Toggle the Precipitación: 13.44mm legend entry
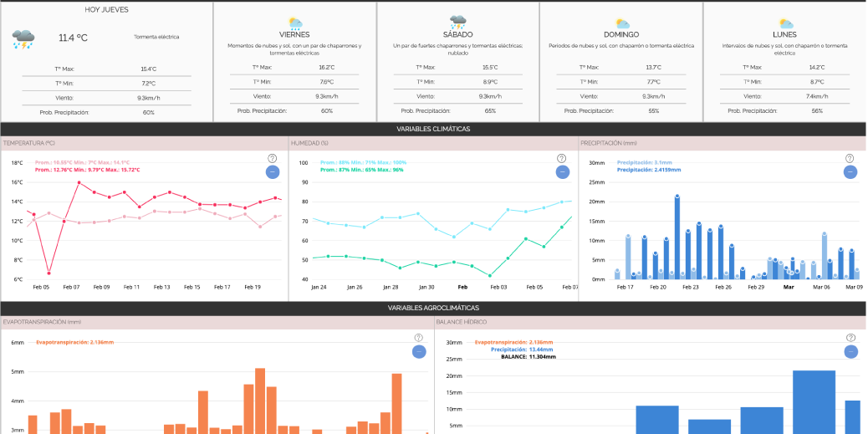Screen dimensions: 868x434 [x=522, y=350]
